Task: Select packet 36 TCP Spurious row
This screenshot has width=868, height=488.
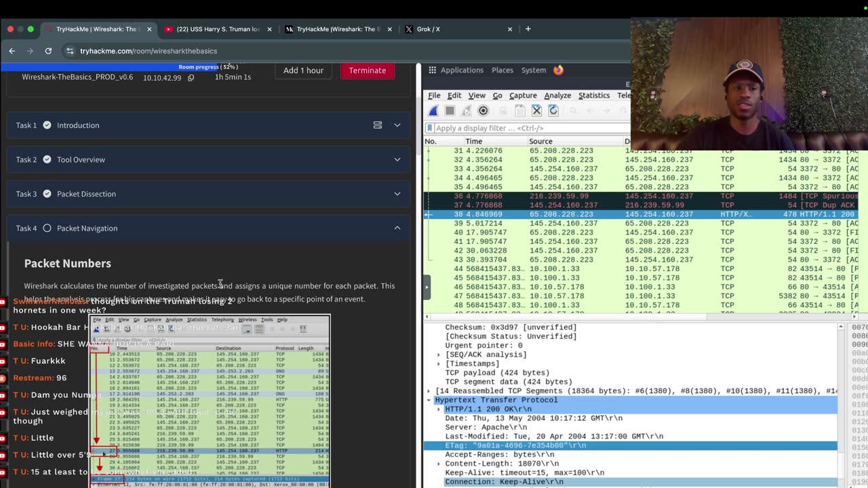Action: 641,196
